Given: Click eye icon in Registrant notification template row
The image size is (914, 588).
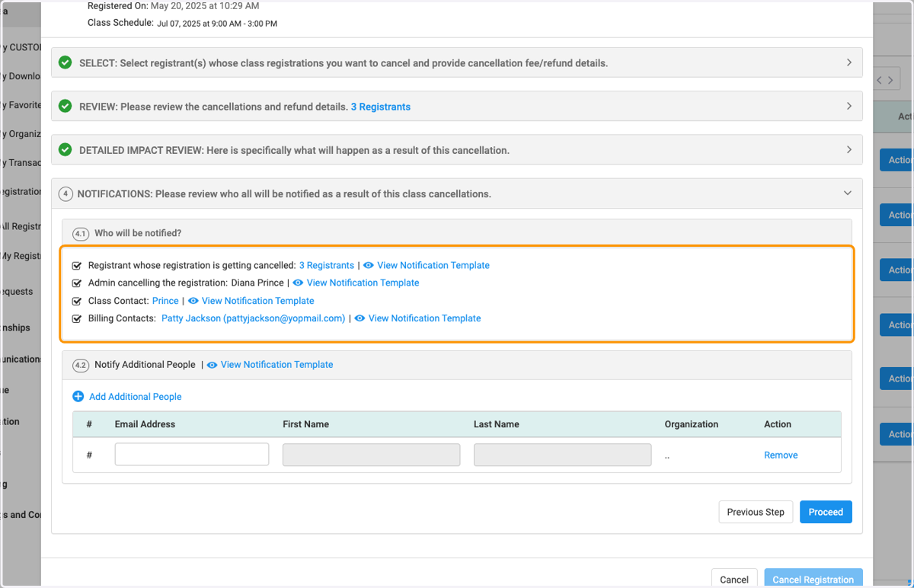Looking at the screenshot, I should click(369, 265).
